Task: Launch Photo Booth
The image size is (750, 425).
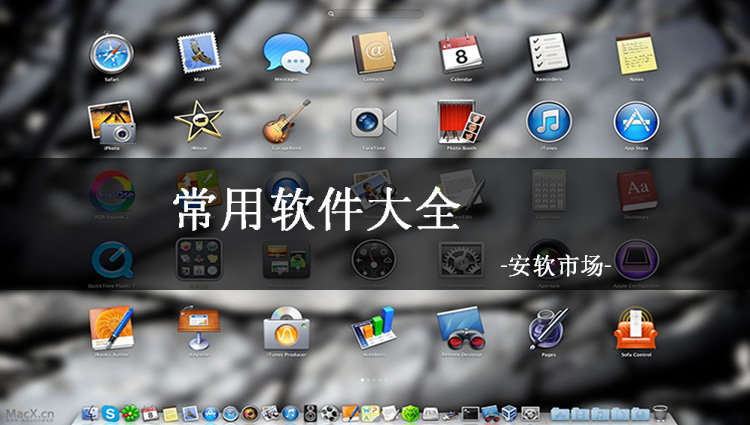Action: click(461, 122)
